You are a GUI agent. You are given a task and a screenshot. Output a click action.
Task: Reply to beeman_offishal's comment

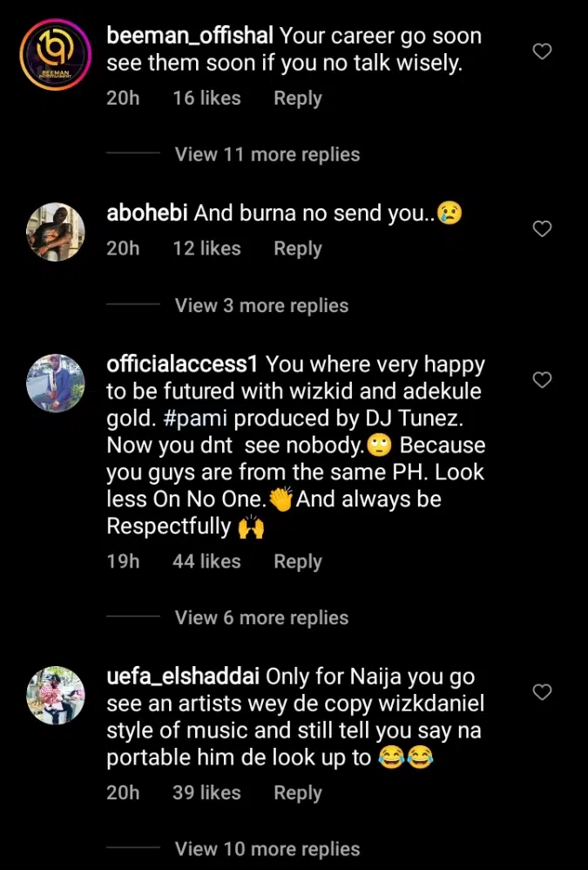click(x=298, y=99)
